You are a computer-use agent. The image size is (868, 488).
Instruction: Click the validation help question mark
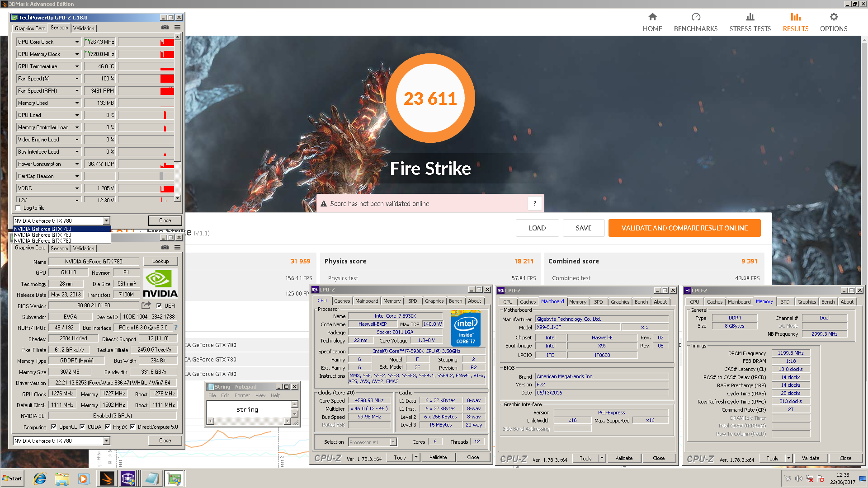534,203
